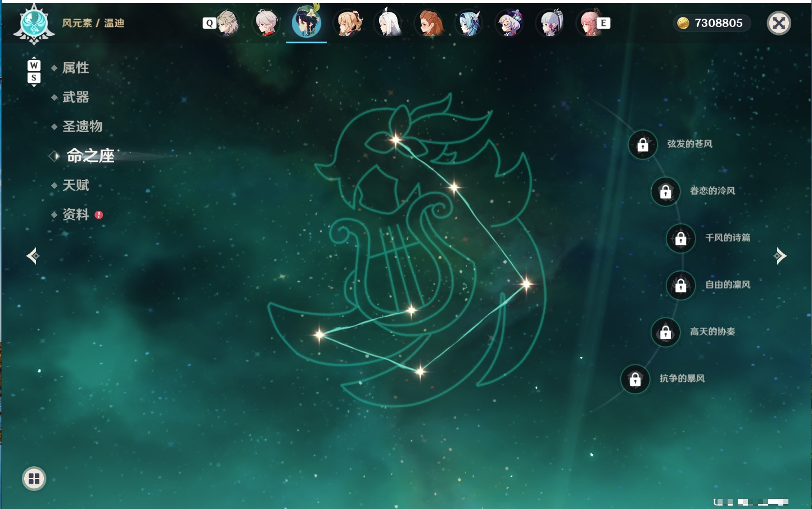Click the lock icon beside 千风的诗篇
This screenshot has height=509, width=812.
[680, 238]
